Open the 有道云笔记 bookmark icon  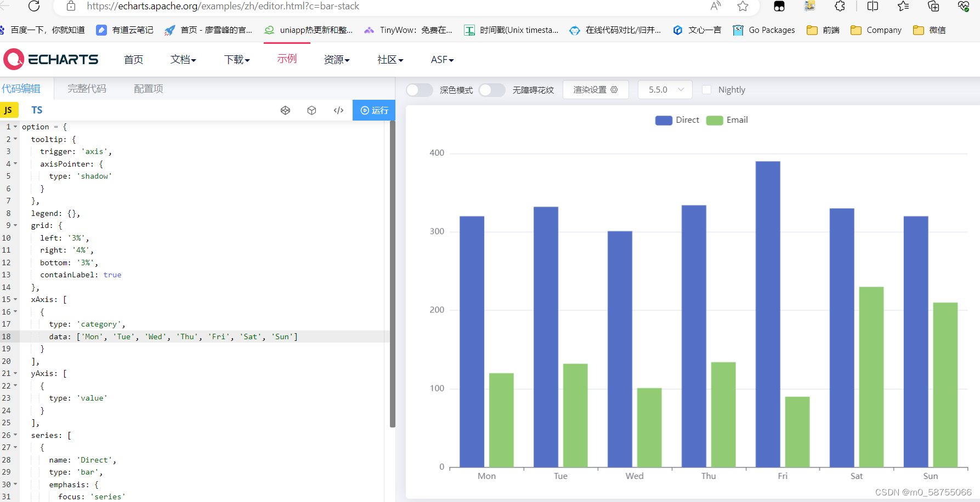coord(101,30)
